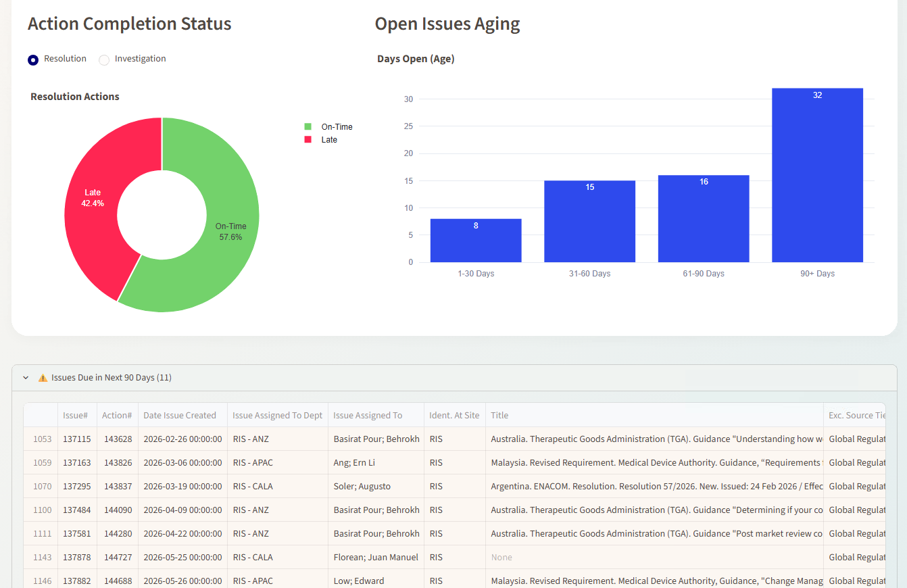Collapse the Issues Due in Next 90 Days section
Image resolution: width=907 pixels, height=588 pixels.
pyautogui.click(x=26, y=378)
